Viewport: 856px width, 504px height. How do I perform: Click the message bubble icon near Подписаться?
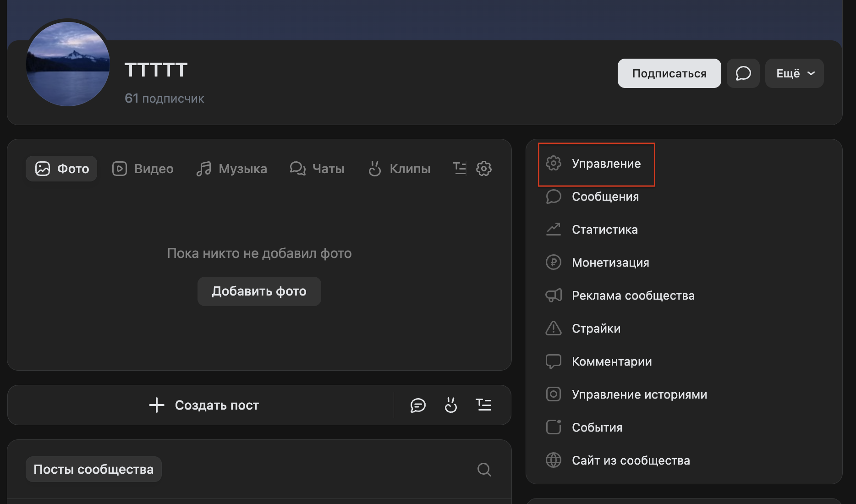(x=743, y=73)
